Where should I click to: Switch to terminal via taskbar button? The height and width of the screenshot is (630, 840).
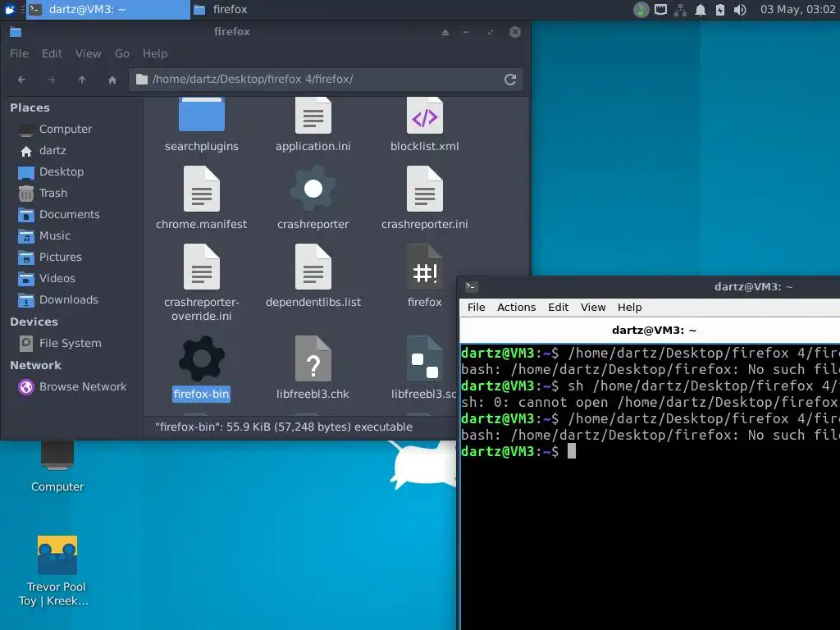coord(108,10)
